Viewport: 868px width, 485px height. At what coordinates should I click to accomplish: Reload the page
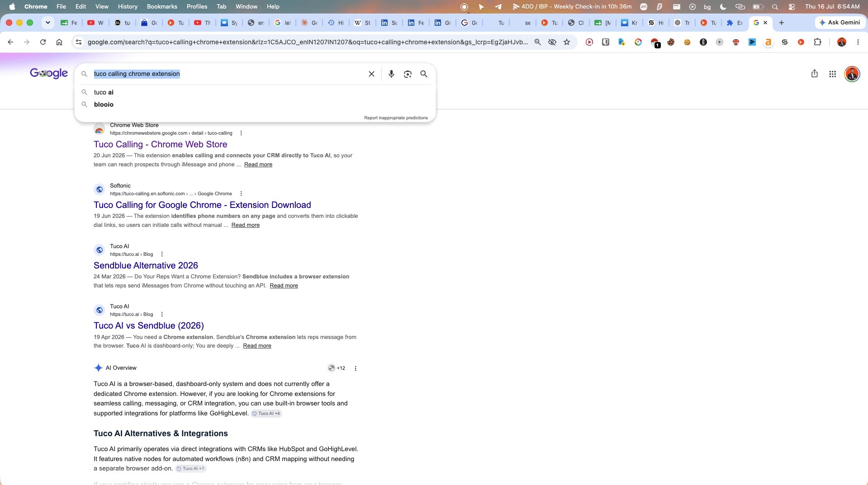[x=43, y=42]
